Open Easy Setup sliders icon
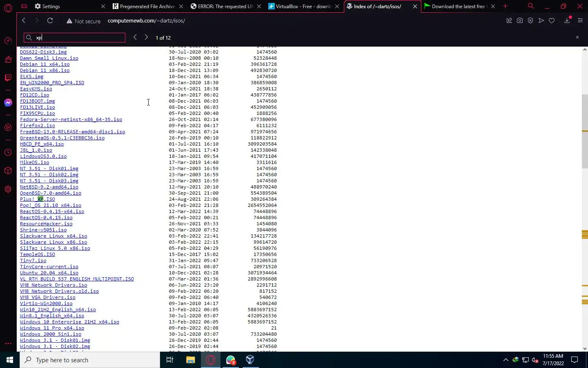Screen dimensions: 588x368 coord(580,20)
